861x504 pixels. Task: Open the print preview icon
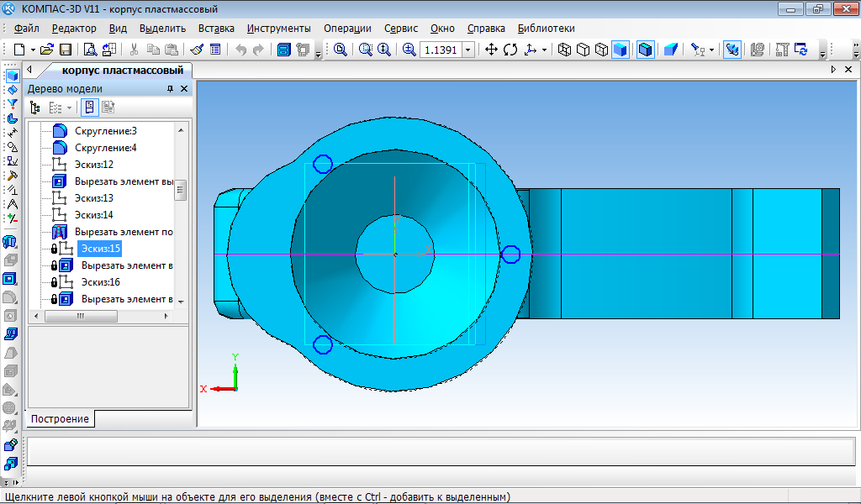90,50
